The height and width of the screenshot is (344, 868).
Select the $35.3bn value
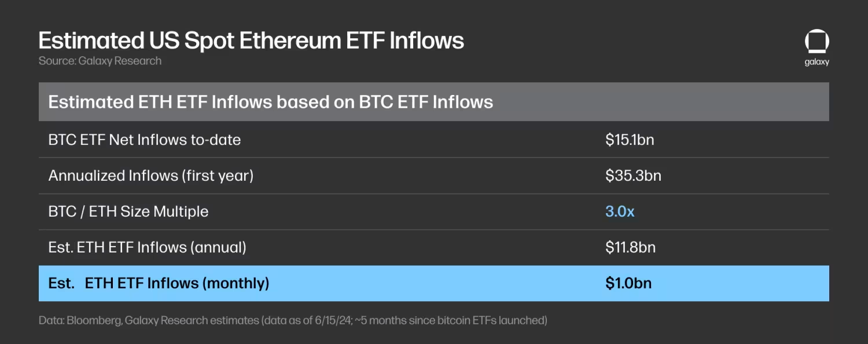[633, 175]
